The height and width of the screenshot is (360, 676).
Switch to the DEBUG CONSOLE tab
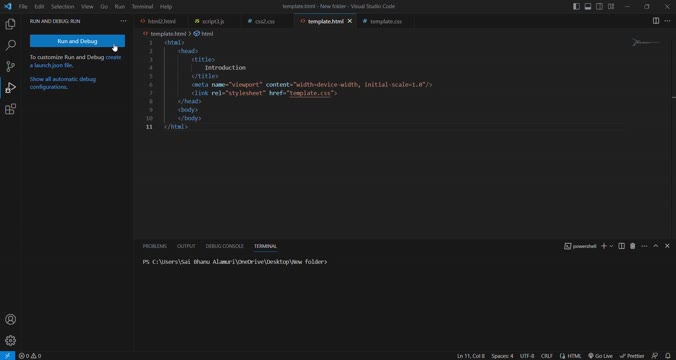224,246
